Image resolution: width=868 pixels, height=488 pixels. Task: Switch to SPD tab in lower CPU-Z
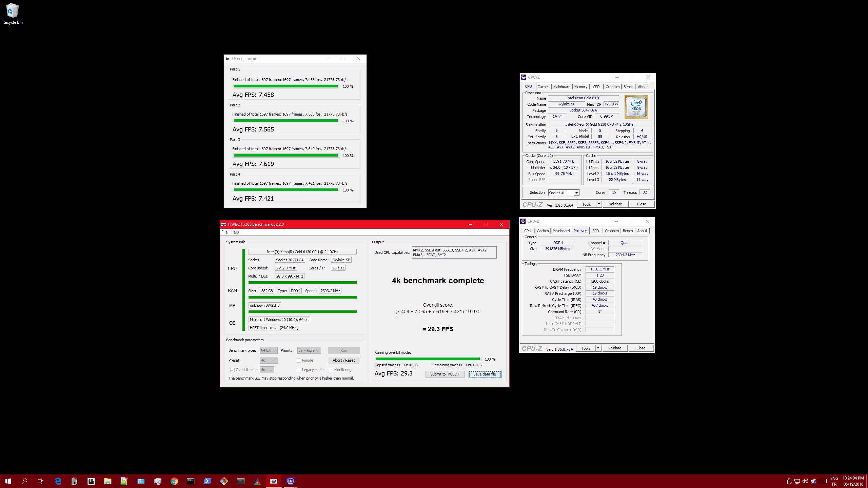pos(596,231)
